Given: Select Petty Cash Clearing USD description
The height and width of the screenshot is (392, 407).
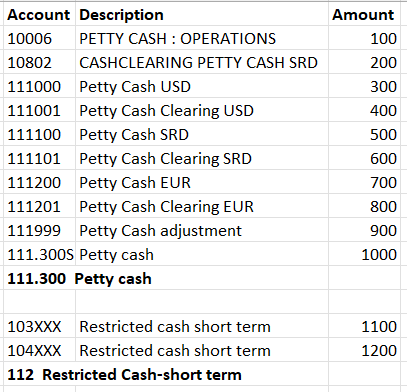Looking at the screenshot, I should click(x=202, y=110).
